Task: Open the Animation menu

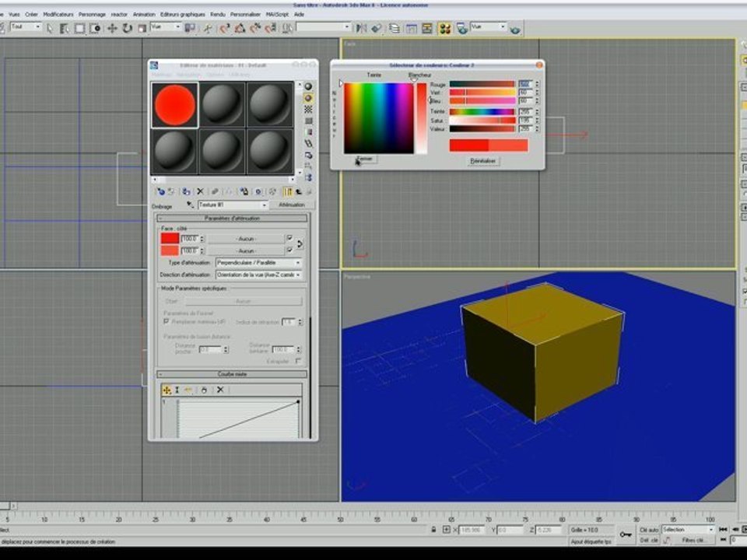Action: pos(144,14)
